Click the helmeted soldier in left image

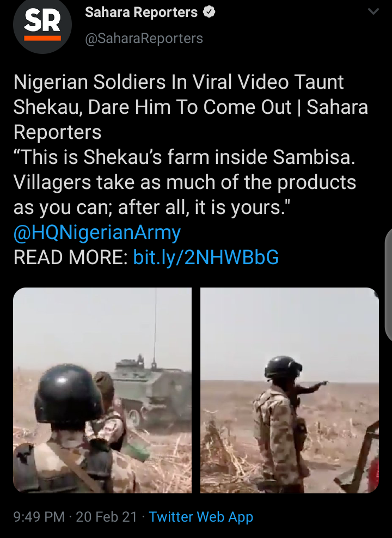click(x=65, y=429)
